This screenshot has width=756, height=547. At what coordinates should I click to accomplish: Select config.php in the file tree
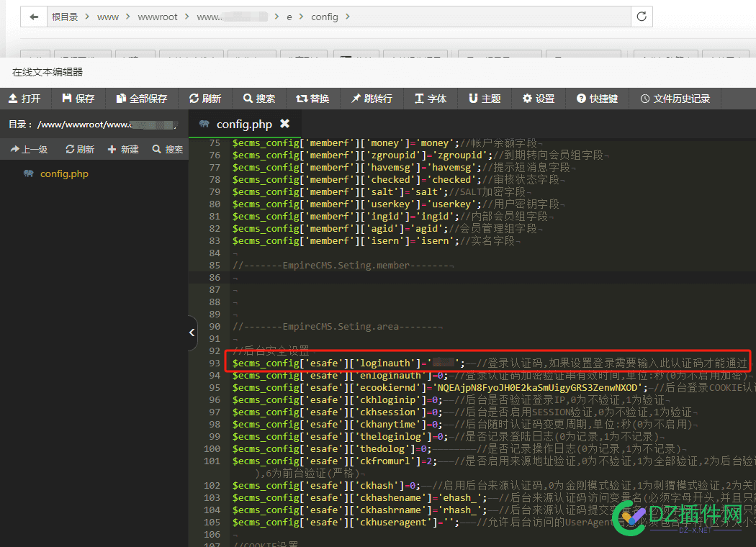[x=64, y=174]
